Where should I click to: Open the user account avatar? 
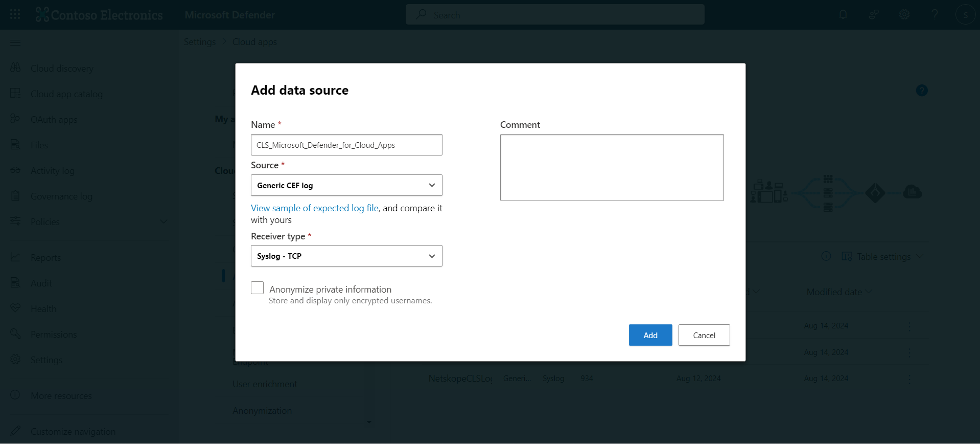[965, 15]
